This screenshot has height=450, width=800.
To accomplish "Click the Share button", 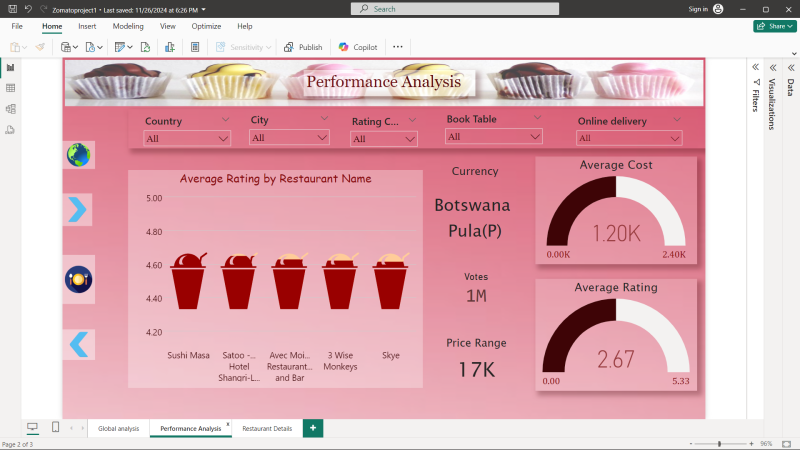I will coord(774,26).
